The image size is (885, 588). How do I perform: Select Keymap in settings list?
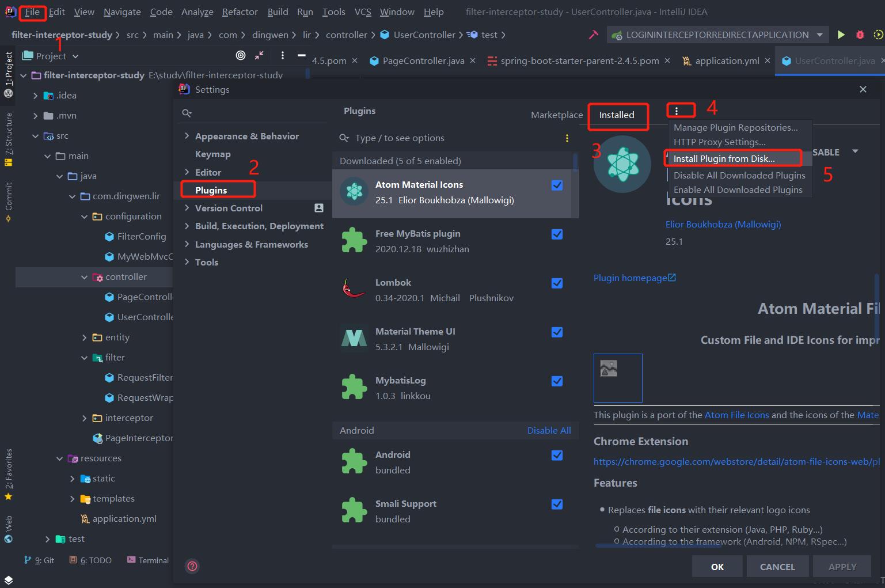point(212,154)
